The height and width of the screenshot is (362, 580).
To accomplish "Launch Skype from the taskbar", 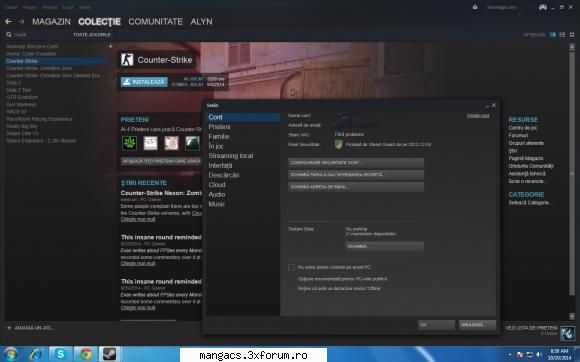I will [x=60, y=354].
